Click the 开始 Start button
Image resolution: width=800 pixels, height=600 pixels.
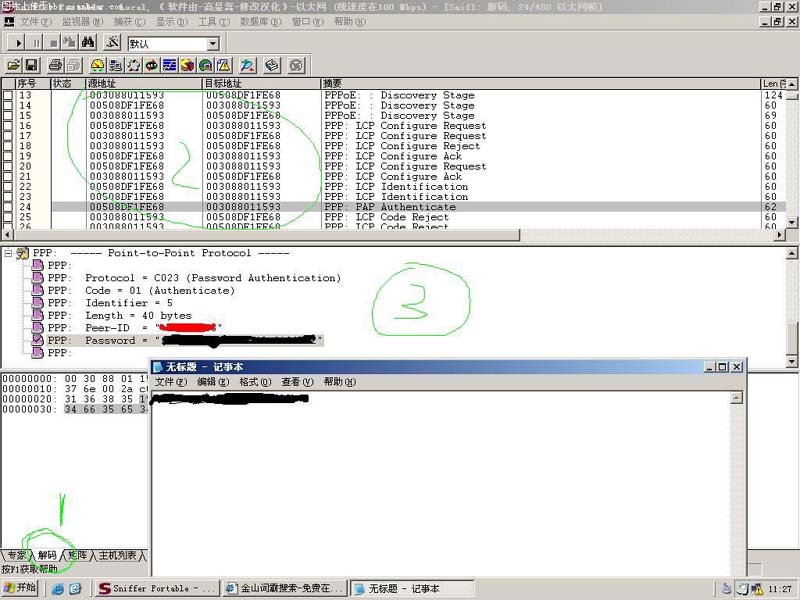(20, 588)
